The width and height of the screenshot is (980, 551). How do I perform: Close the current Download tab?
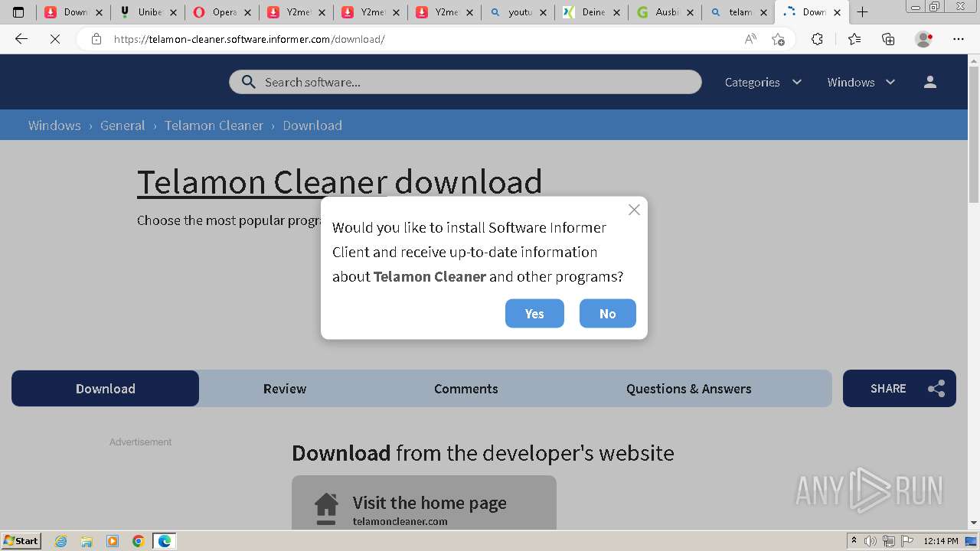tap(838, 12)
